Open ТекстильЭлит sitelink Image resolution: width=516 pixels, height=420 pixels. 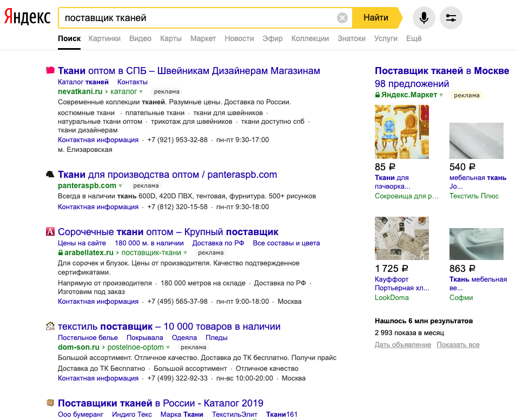point(235,414)
